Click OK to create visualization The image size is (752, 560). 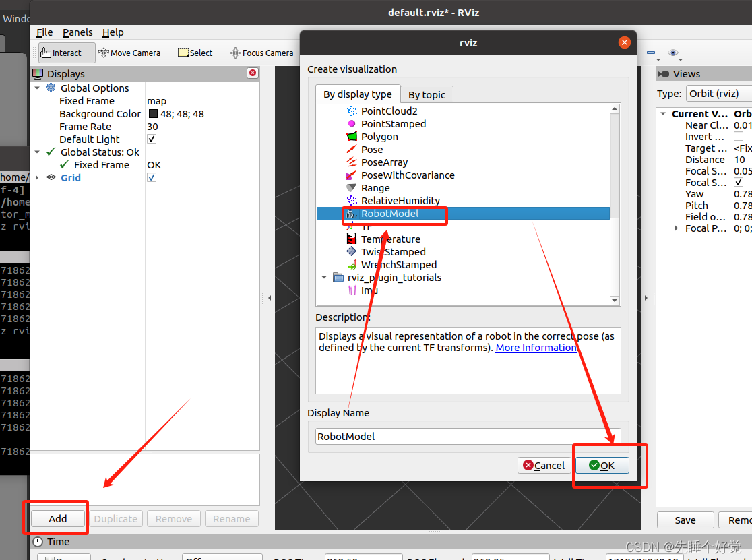602,466
